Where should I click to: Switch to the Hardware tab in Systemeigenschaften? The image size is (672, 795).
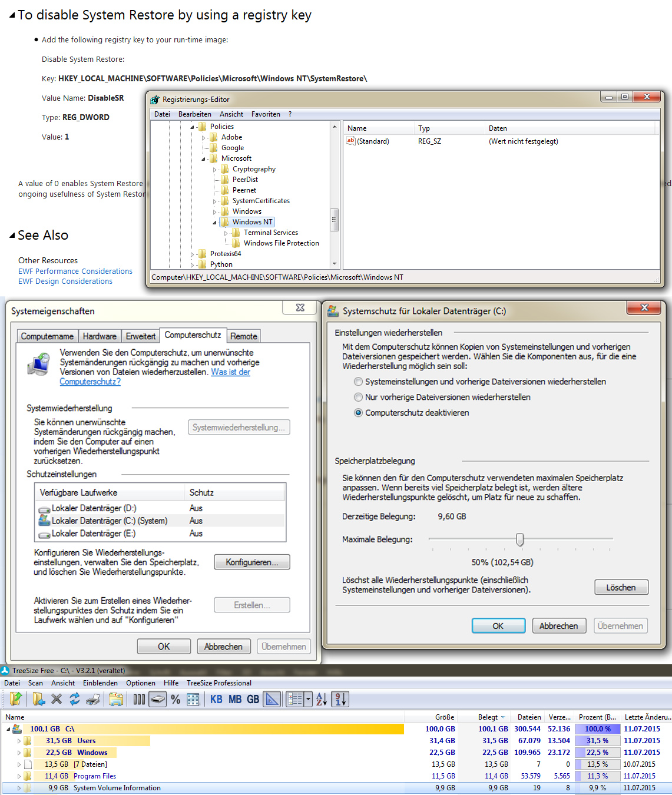coord(100,336)
